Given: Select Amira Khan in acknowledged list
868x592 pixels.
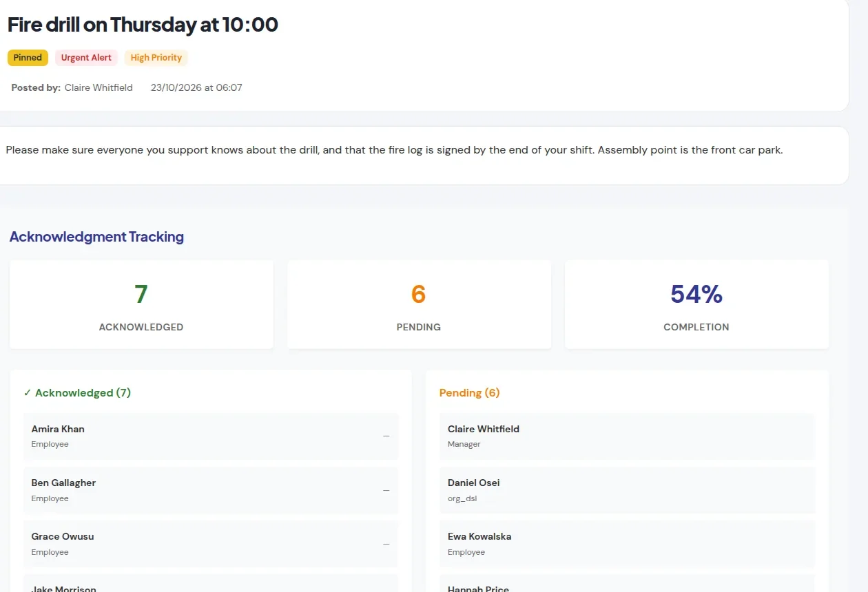Looking at the screenshot, I should click(x=211, y=436).
